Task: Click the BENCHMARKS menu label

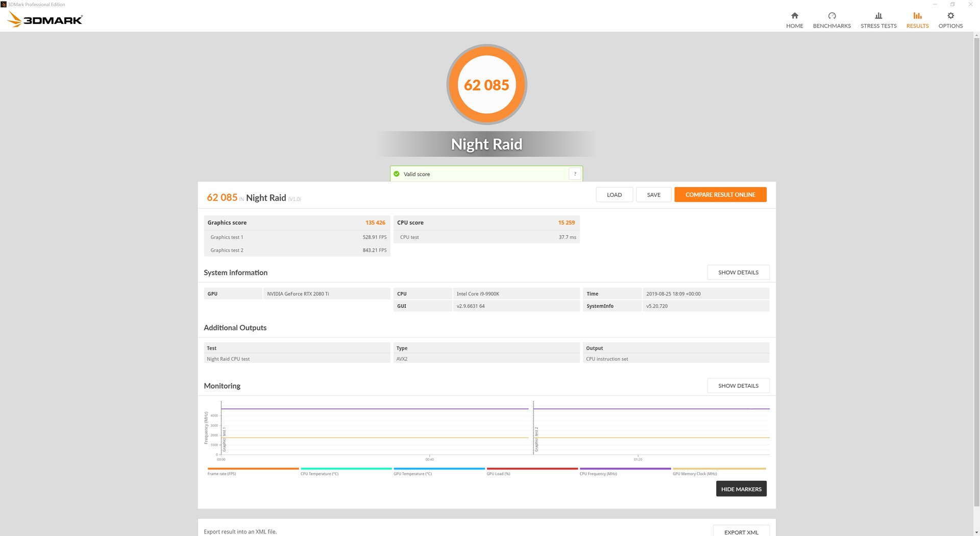Action: [x=831, y=26]
